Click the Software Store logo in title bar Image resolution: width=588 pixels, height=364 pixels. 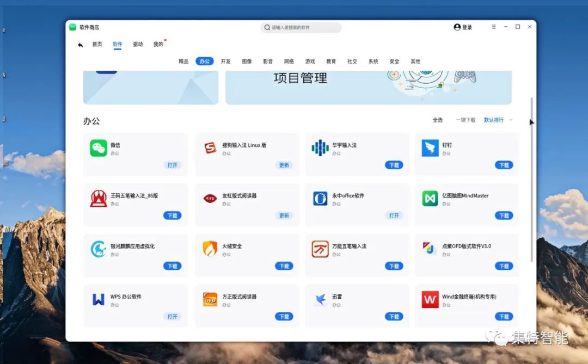73,27
